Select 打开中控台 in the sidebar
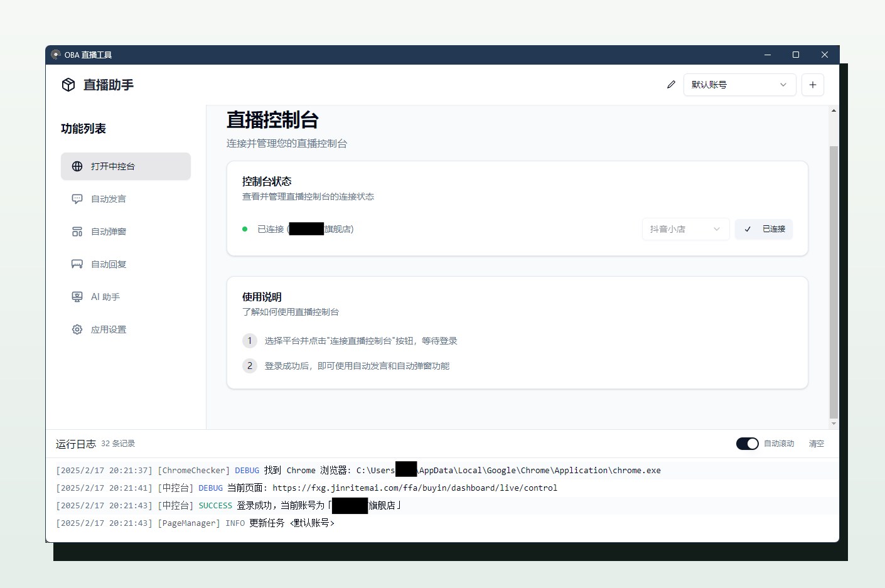Viewport: 885px width, 588px height. (x=126, y=166)
